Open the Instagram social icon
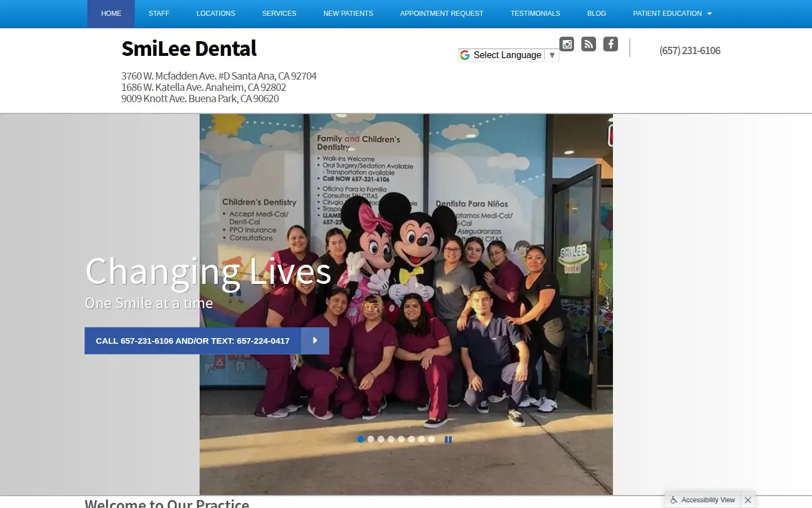 [567, 44]
